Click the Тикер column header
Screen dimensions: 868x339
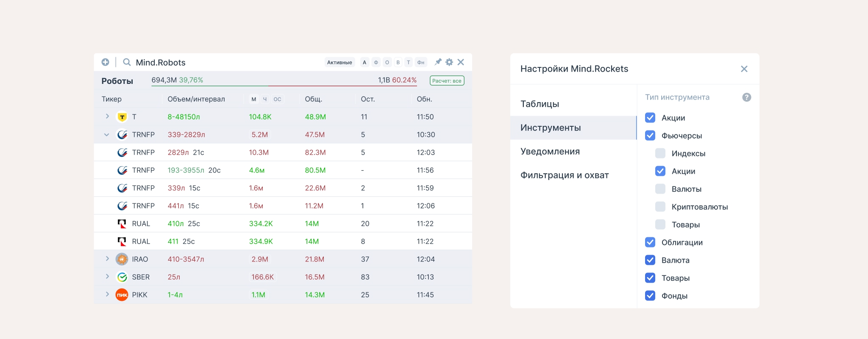(111, 99)
